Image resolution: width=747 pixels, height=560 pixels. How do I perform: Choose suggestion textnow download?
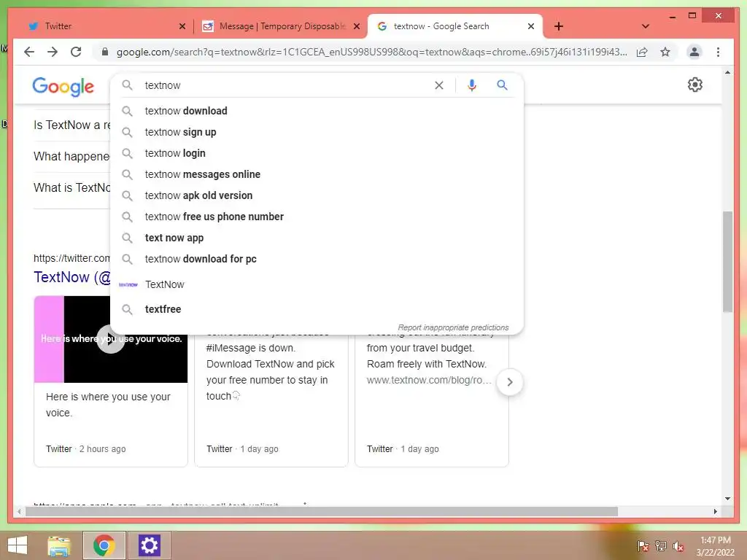(x=317, y=111)
